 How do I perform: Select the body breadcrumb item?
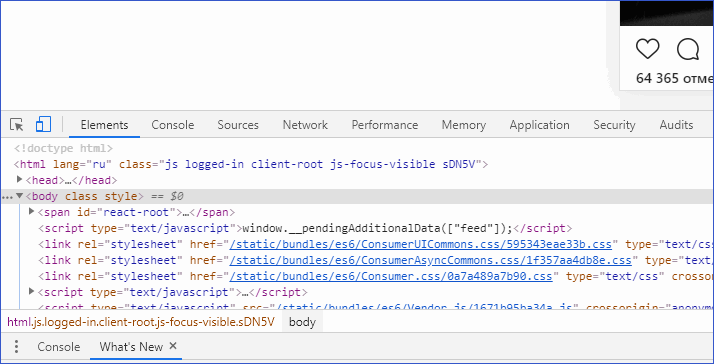tap(302, 322)
